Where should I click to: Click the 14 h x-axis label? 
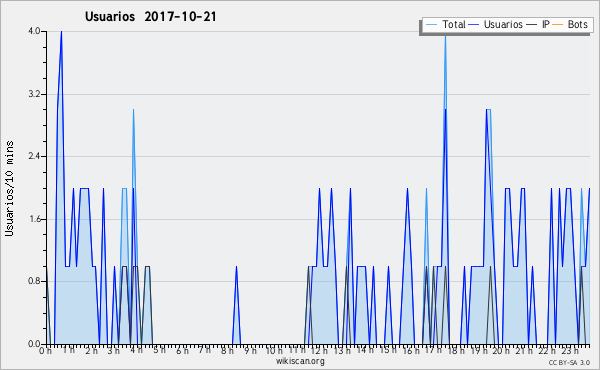pos(365,350)
